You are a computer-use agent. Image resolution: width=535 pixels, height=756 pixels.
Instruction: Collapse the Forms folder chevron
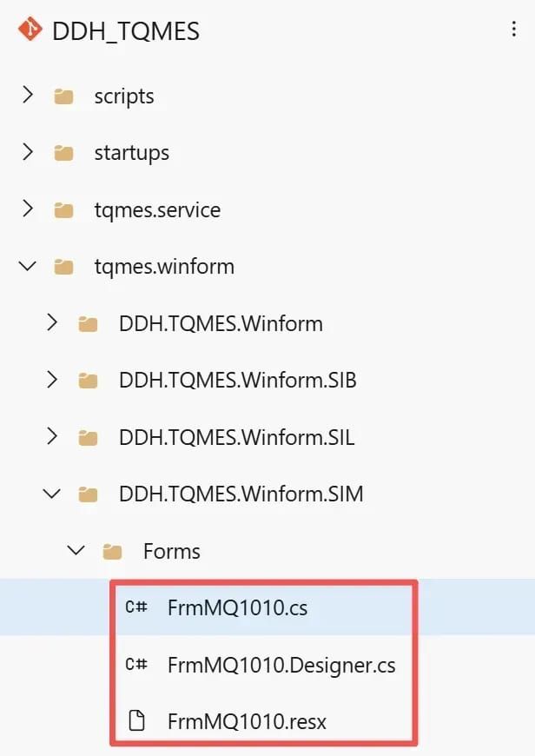click(x=76, y=550)
